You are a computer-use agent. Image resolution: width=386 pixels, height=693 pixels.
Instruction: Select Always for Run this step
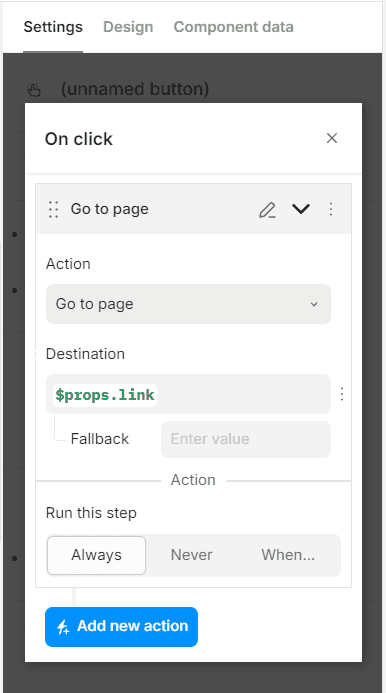pyautogui.click(x=96, y=555)
